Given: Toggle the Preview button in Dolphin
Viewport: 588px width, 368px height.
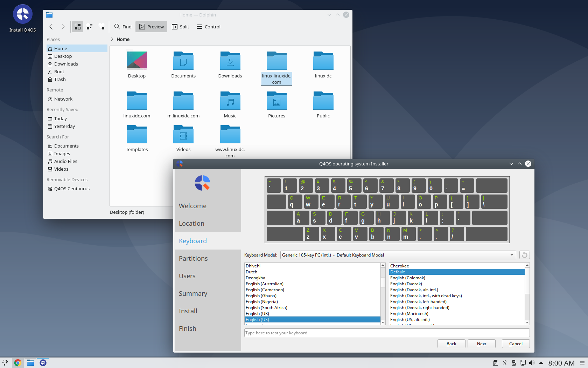Looking at the screenshot, I should point(152,27).
